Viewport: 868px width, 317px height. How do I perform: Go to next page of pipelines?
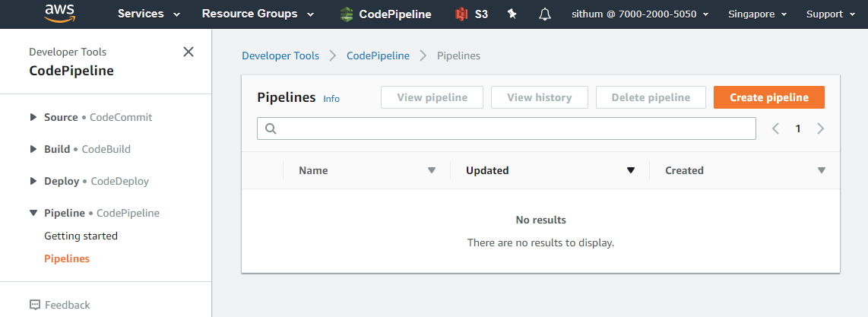tap(820, 128)
